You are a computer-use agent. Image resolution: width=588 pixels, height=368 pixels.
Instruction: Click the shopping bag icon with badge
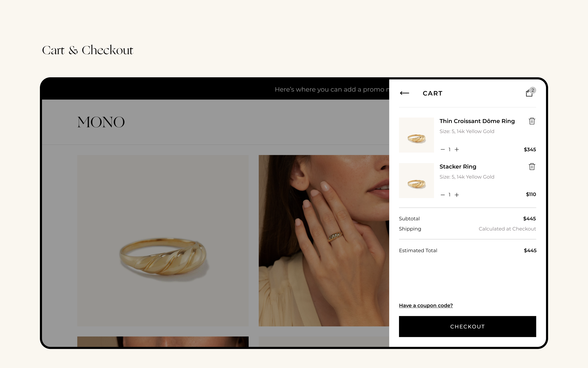[x=529, y=94]
